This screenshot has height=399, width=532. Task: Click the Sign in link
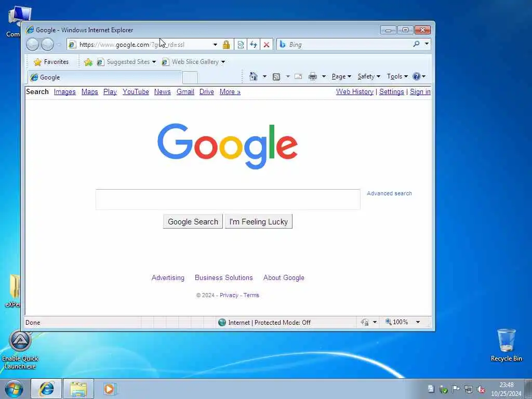420,91
